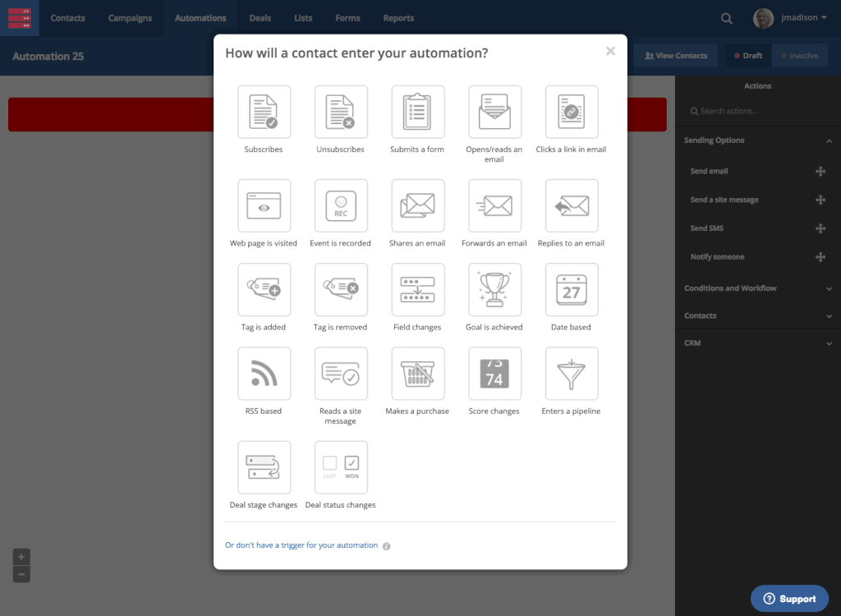
Task: Choose the Enters a pipeline funnel icon
Action: point(572,374)
